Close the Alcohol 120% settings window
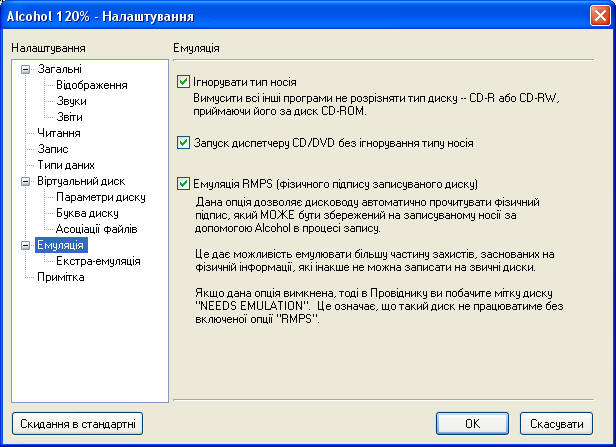 pos(598,16)
